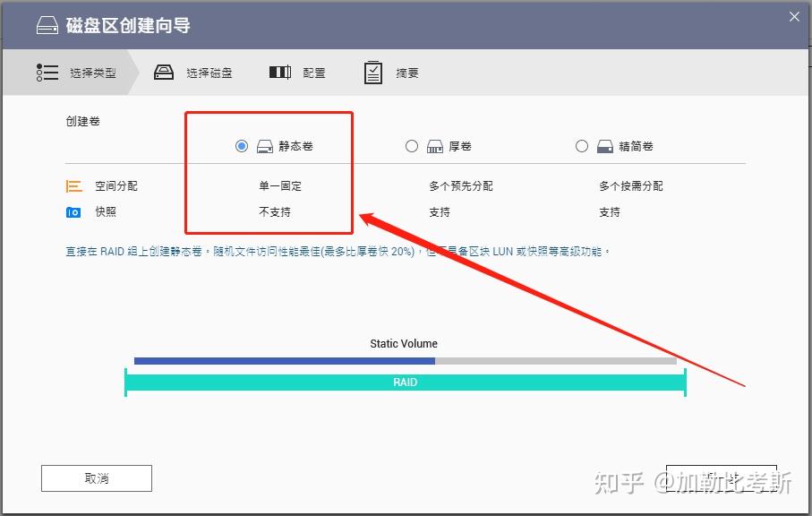The height and width of the screenshot is (516, 812).
Task: Click the green RAID bar
Action: tap(405, 383)
